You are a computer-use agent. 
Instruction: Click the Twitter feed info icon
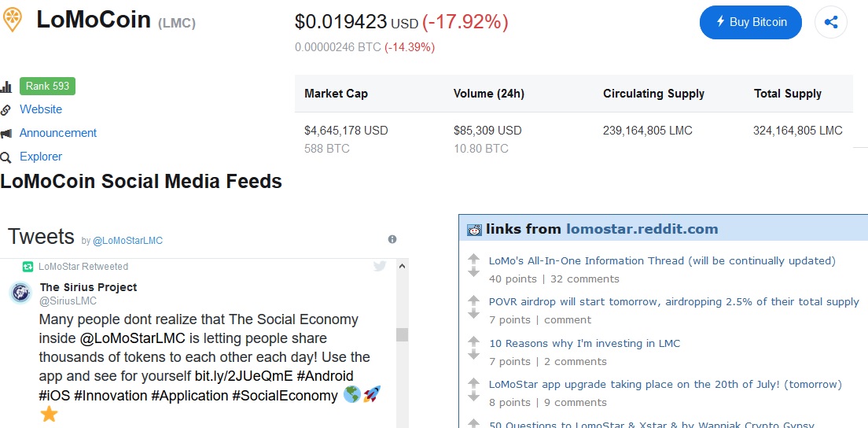tap(392, 239)
